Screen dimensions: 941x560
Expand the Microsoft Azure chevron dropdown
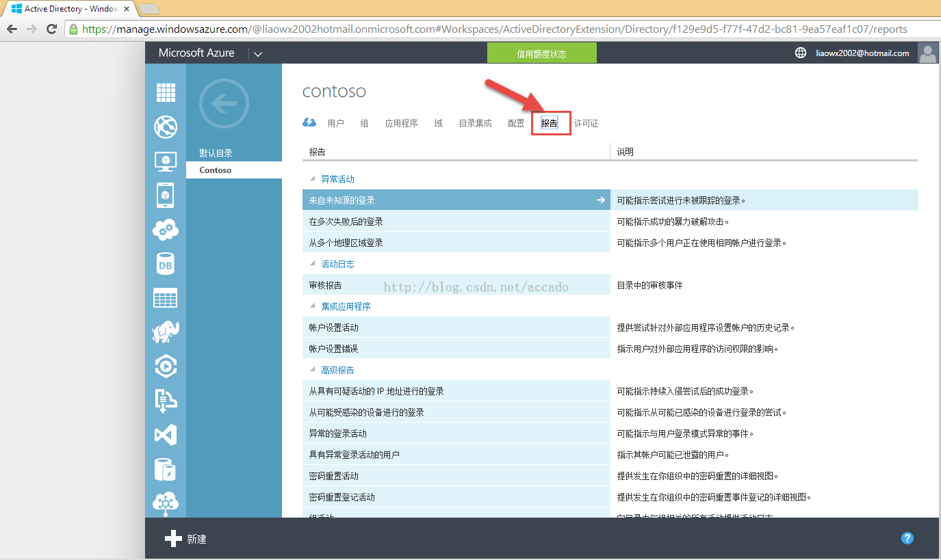pyautogui.click(x=257, y=54)
